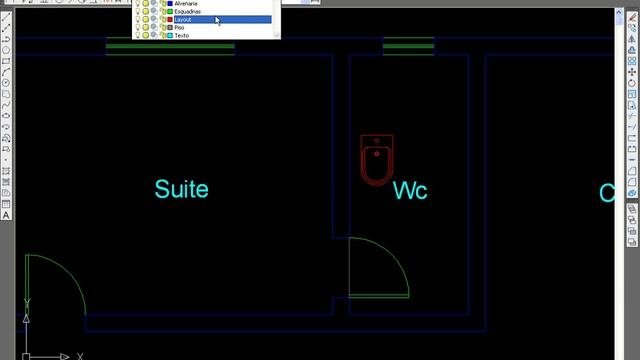Select the Polygon tool
Image resolution: width=640 pixels, height=360 pixels.
pyautogui.click(x=6, y=50)
